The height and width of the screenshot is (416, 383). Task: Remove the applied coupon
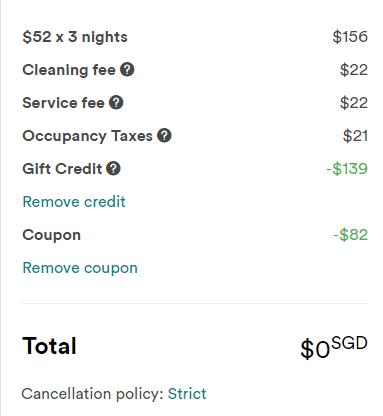[x=80, y=268]
